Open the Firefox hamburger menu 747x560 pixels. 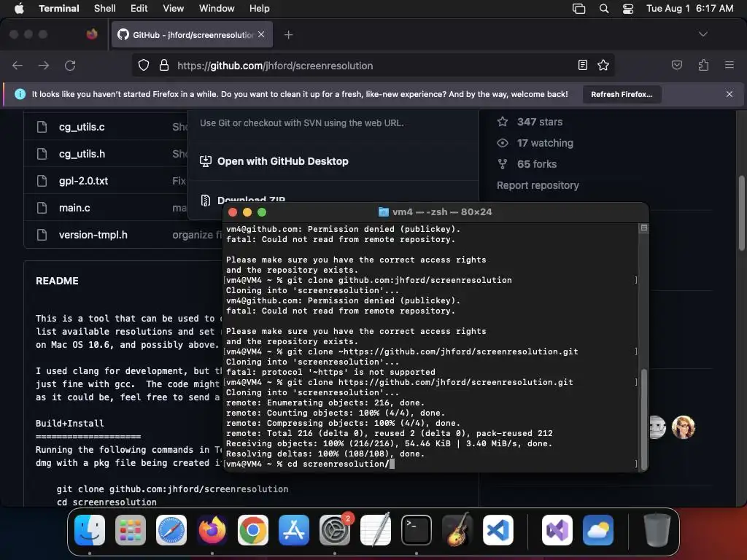click(729, 65)
